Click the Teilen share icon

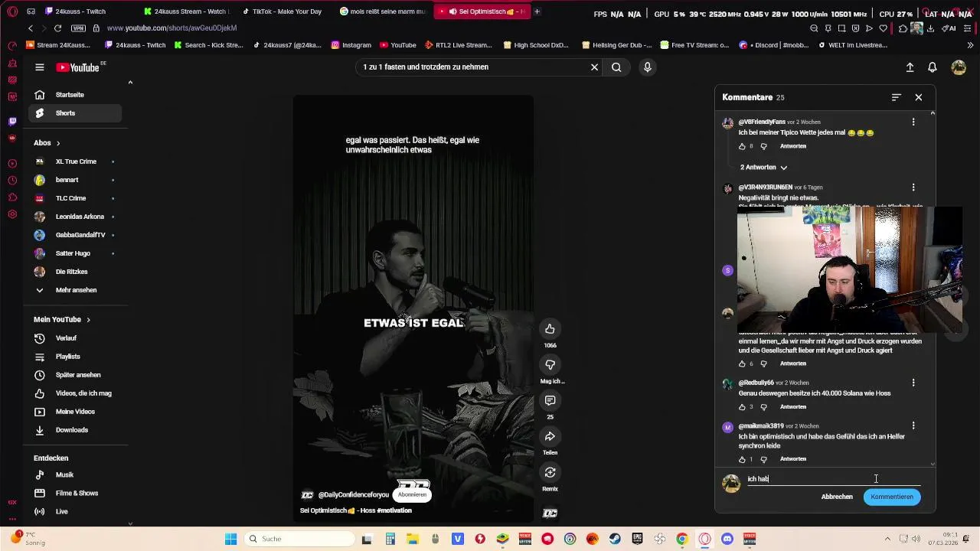(550, 436)
